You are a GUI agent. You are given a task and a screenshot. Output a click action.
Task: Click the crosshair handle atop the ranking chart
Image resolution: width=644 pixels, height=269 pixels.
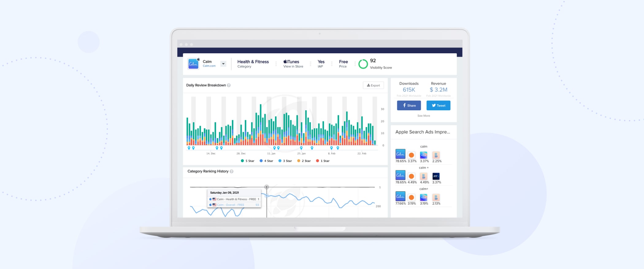pyautogui.click(x=266, y=187)
